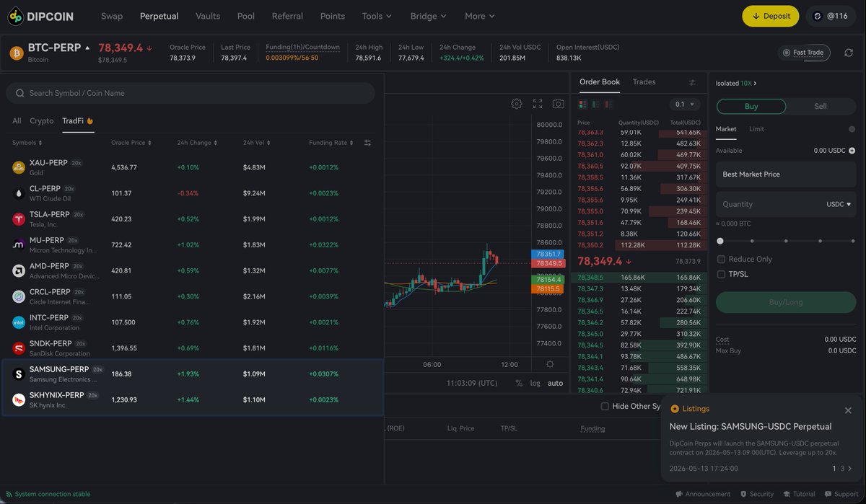
Task: Enable Reduce Only checkbox
Action: (721, 259)
